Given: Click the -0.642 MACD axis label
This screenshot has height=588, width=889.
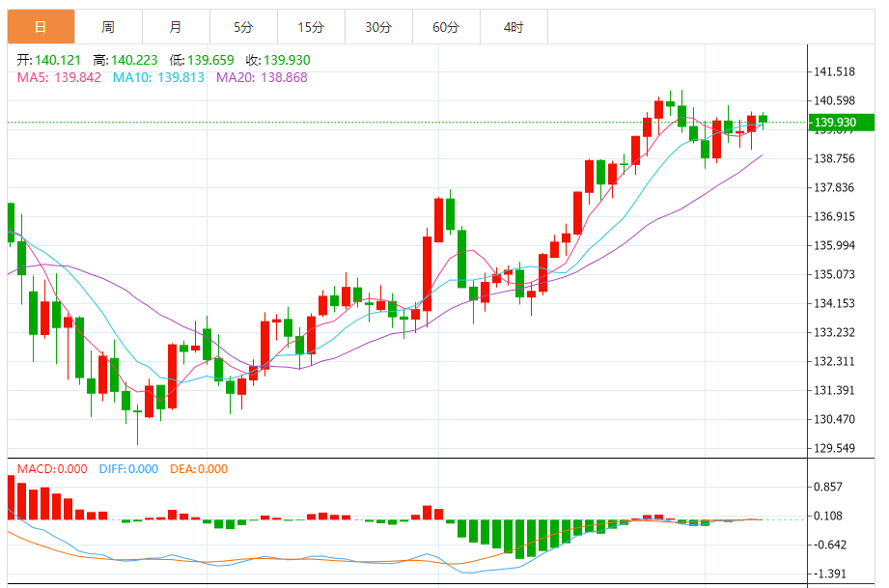Looking at the screenshot, I should click(829, 545).
